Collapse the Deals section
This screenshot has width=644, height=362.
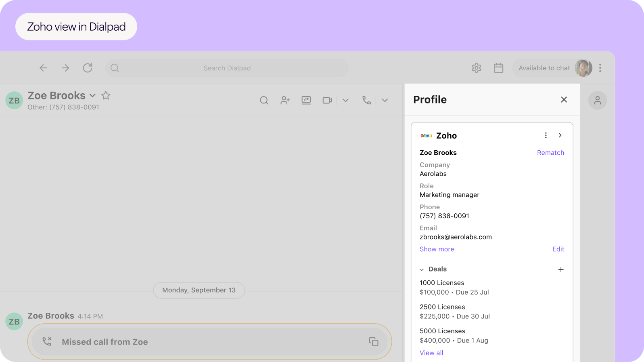click(x=422, y=269)
